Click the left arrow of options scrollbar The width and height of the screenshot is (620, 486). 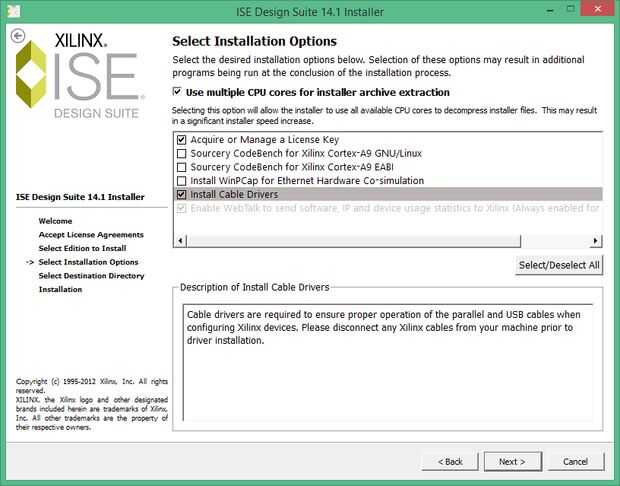click(x=180, y=240)
